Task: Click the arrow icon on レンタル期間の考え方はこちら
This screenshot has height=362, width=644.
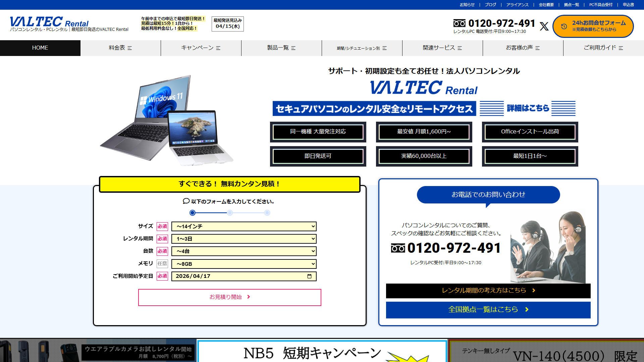Action: point(534,291)
